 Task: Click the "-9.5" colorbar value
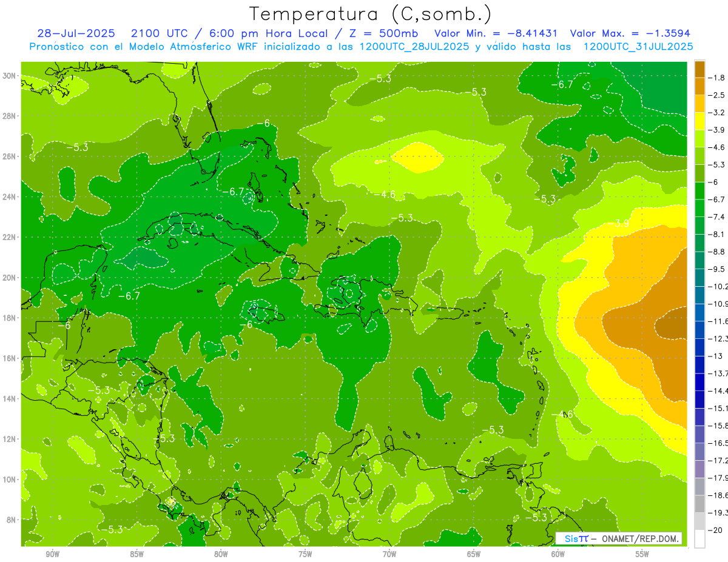[716, 269]
